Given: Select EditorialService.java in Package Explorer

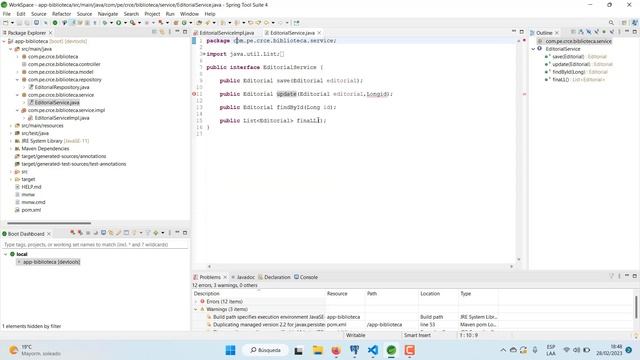Looking at the screenshot, I should tap(57, 102).
